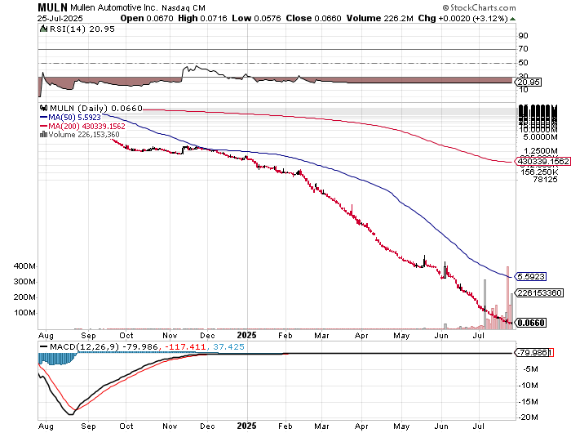Viewport: 571px width, 433px height.
Task: Click the MA(50) 5.5923 legend text
Action: coord(75,117)
